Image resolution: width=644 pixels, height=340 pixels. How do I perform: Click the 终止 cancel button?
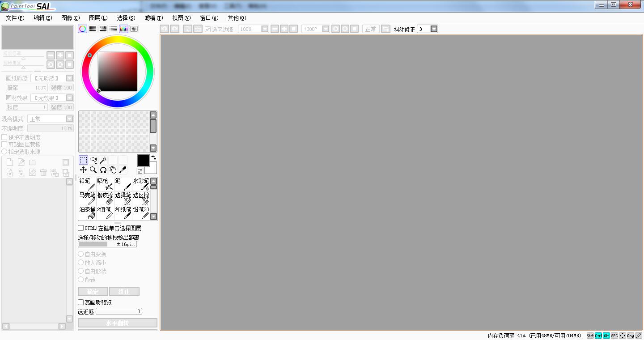pos(124,292)
